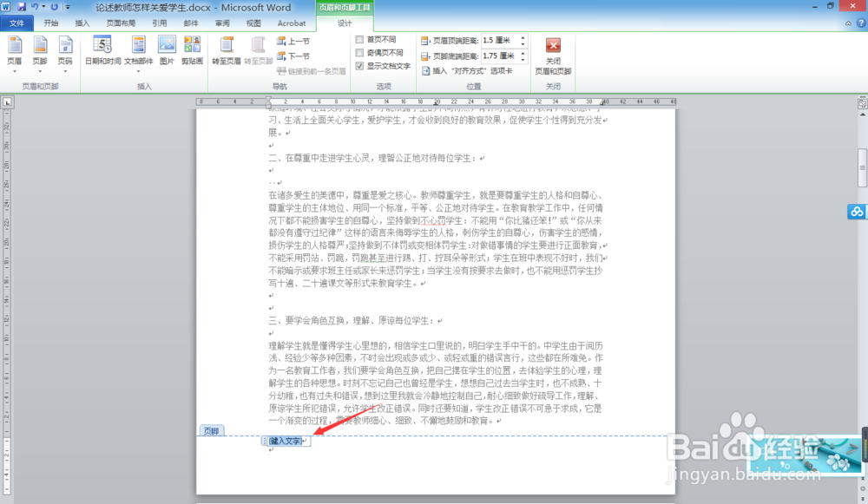Viewport: 868px width, 504px height.
Task: Go to 上一节 previous section
Action: point(293,42)
